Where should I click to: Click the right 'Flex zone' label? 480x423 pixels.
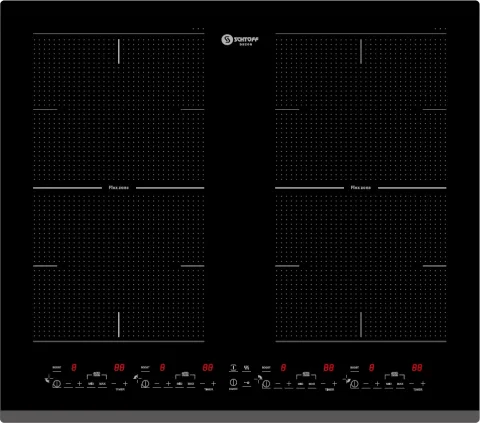click(x=361, y=188)
